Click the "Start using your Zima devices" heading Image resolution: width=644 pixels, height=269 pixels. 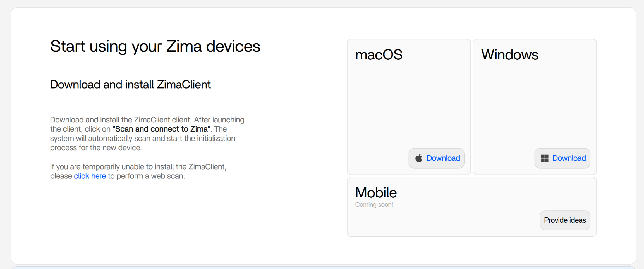155,46
